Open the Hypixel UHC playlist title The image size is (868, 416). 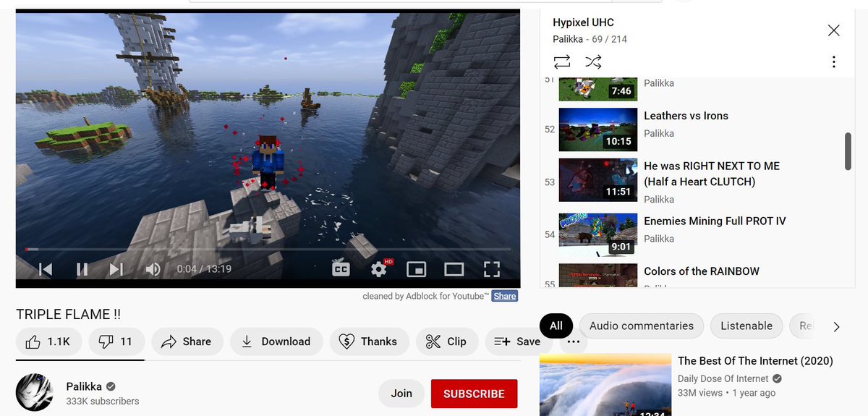(583, 22)
